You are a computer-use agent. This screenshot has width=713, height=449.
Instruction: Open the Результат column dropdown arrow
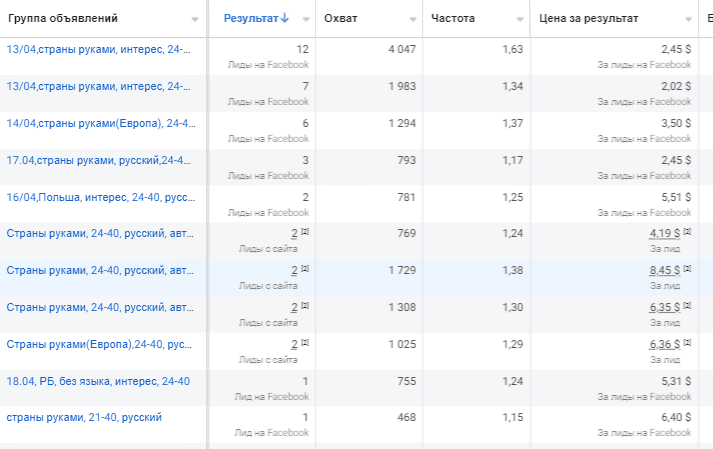click(x=306, y=19)
